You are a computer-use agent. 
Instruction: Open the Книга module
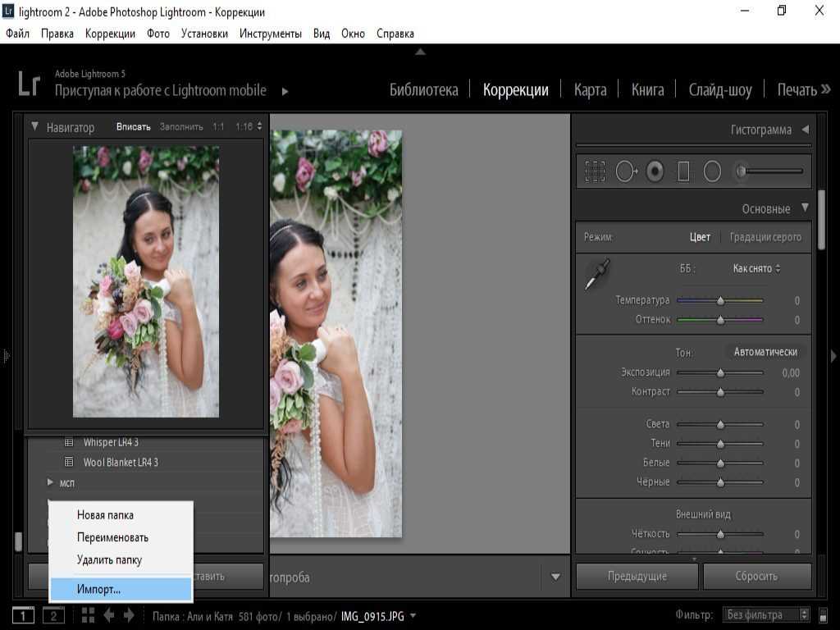[647, 89]
